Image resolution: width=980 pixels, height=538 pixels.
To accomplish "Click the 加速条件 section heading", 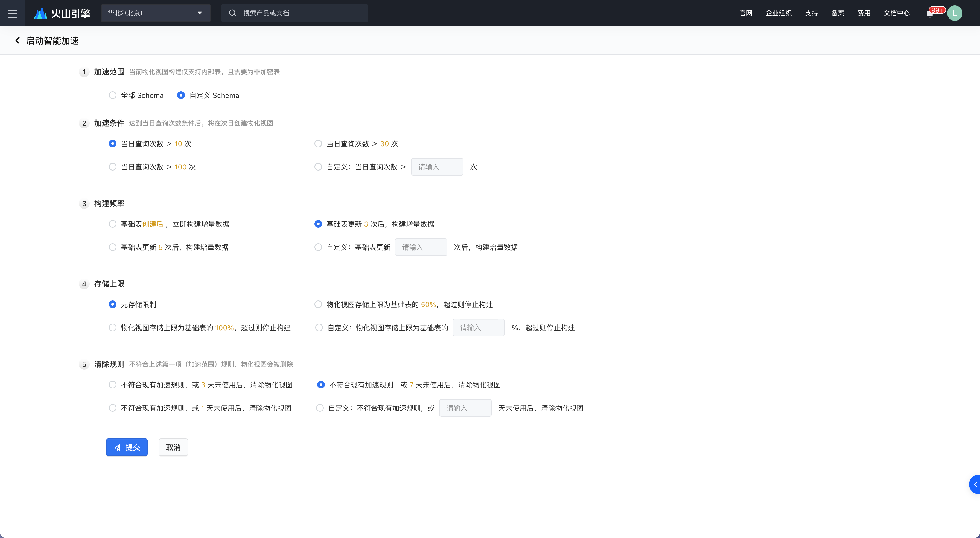I will click(x=109, y=123).
